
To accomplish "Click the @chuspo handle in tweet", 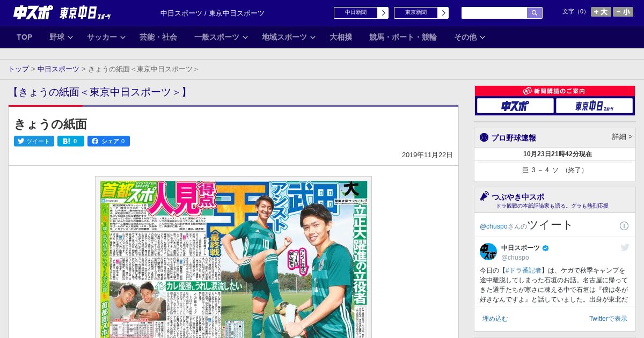I will pos(515,258).
